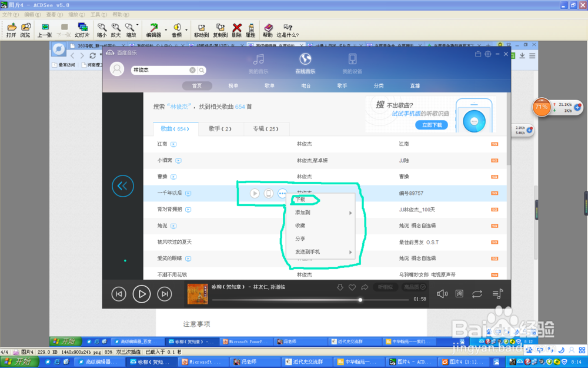The height and width of the screenshot is (368, 588).
Task: Start the 幻灯片 slideshow
Action: 82,29
